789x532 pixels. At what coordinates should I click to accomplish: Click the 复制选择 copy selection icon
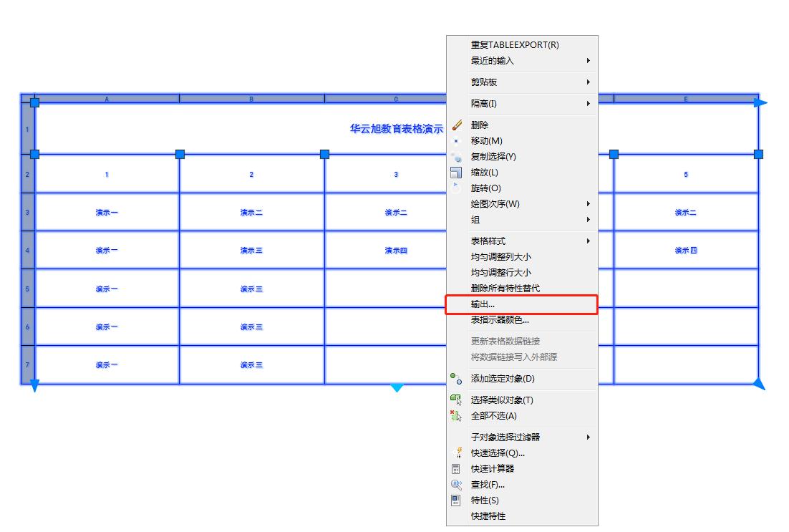tap(456, 157)
